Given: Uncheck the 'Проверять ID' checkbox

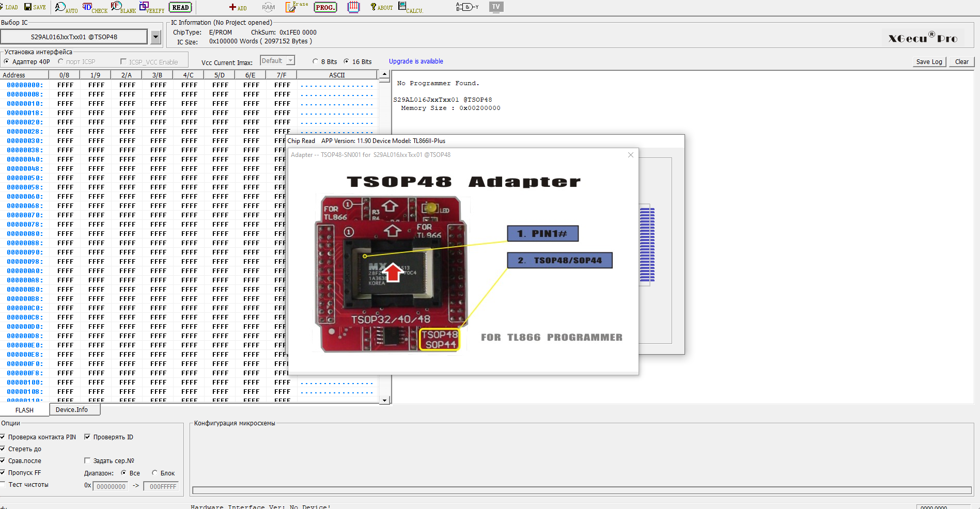Looking at the screenshot, I should click(87, 437).
